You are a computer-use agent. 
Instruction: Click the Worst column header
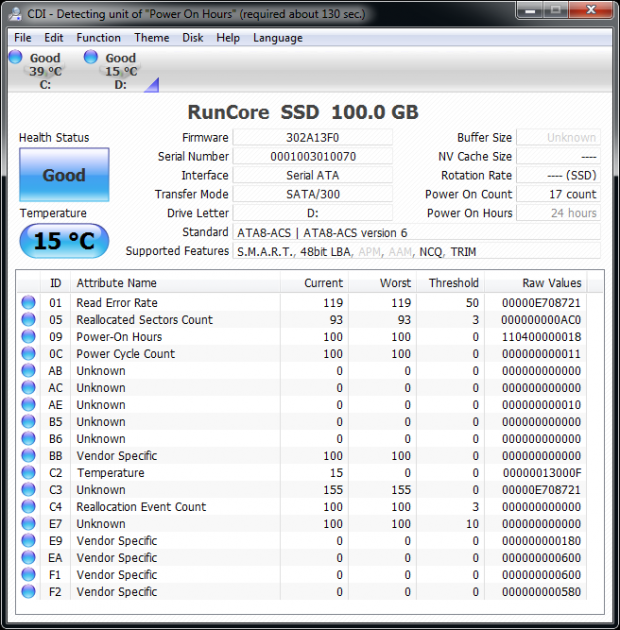coord(382,283)
